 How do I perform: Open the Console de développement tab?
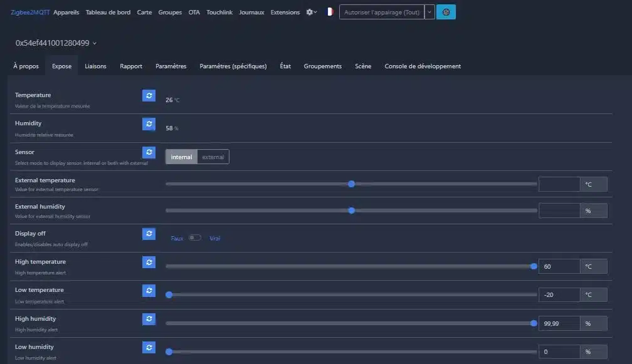(423, 66)
